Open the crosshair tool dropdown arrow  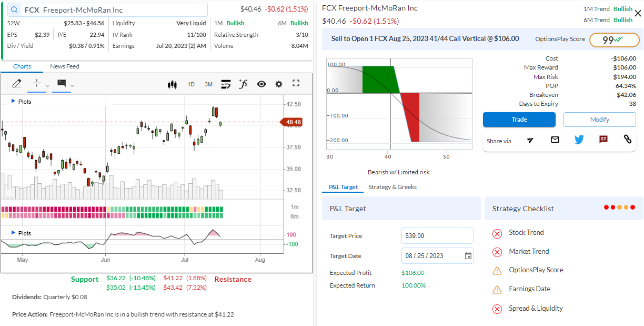47,85
